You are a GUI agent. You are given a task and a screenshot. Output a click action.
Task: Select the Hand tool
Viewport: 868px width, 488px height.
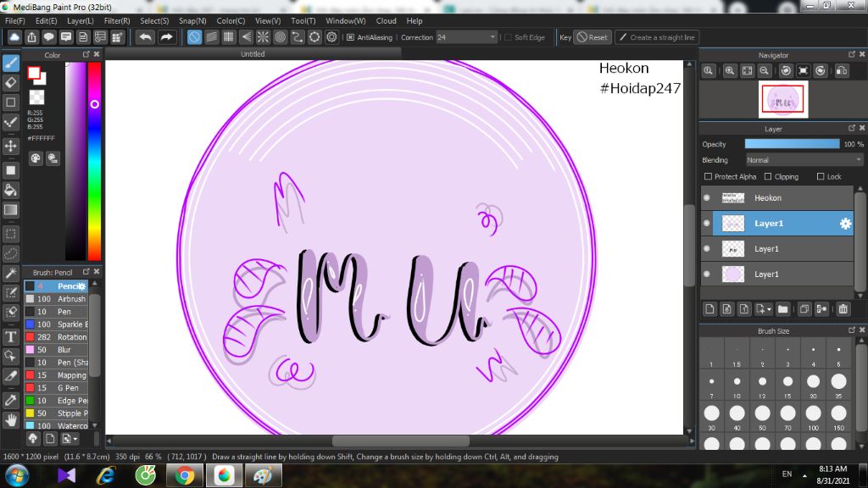coord(10,420)
